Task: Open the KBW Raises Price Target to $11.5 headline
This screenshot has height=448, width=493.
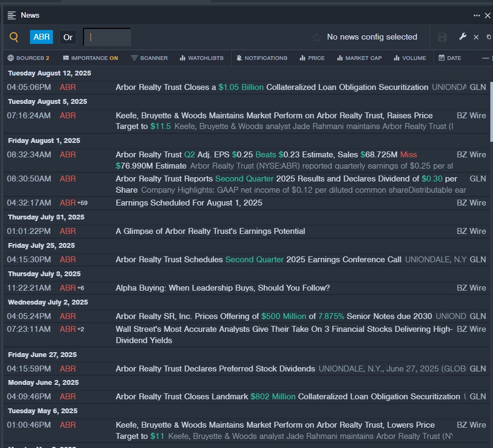Action: [x=274, y=121]
